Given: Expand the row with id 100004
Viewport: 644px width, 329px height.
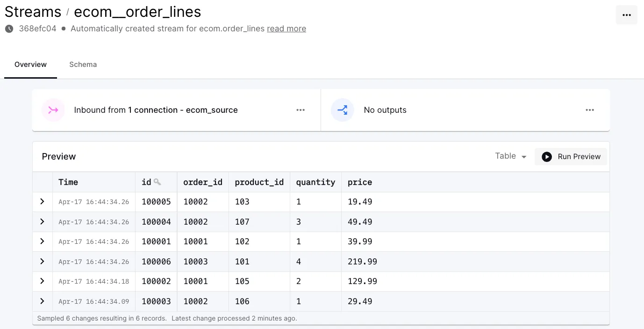Looking at the screenshot, I should click(42, 222).
